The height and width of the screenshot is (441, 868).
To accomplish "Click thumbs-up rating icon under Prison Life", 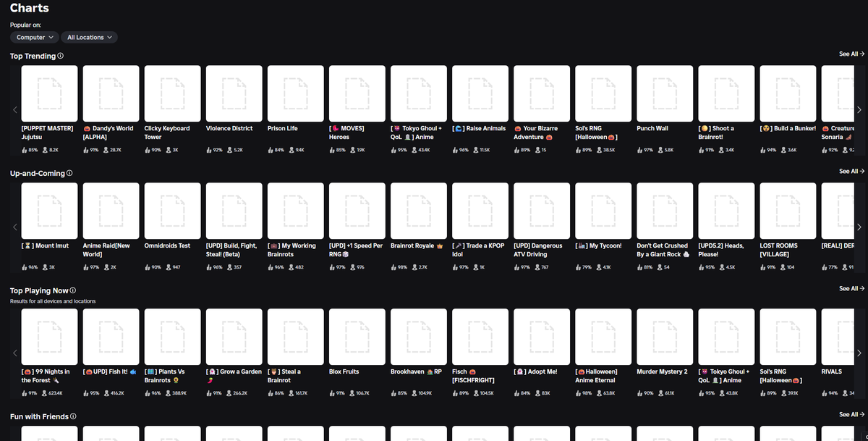I will coord(271,150).
